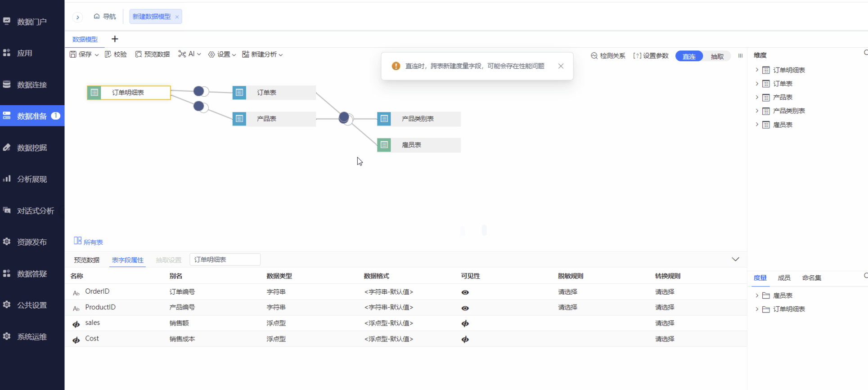Image resolution: width=868 pixels, height=390 pixels.
Task: Select the 产品表 table node
Action: pyautogui.click(x=274, y=119)
